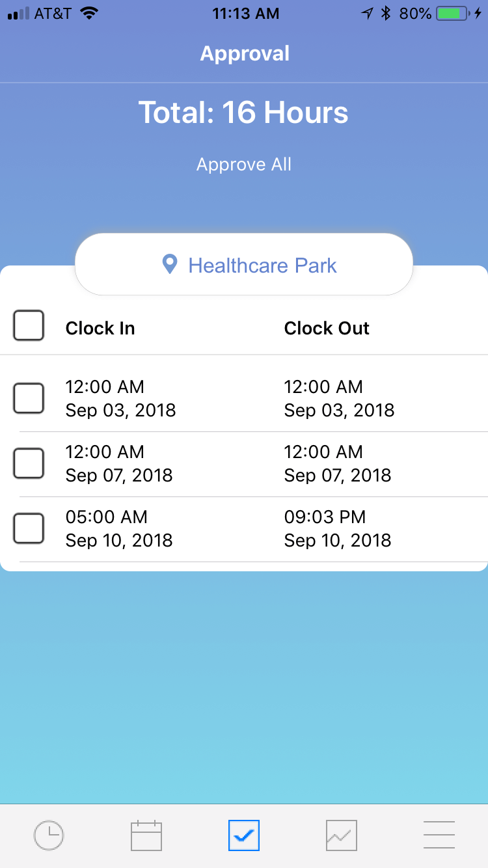Check the Sep 10, 2018 entry checkbox

29,528
